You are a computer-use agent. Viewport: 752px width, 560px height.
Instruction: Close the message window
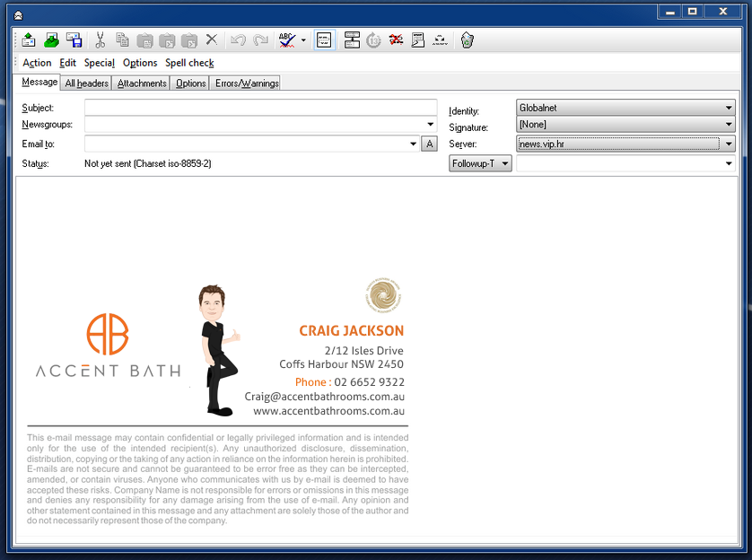tap(722, 12)
